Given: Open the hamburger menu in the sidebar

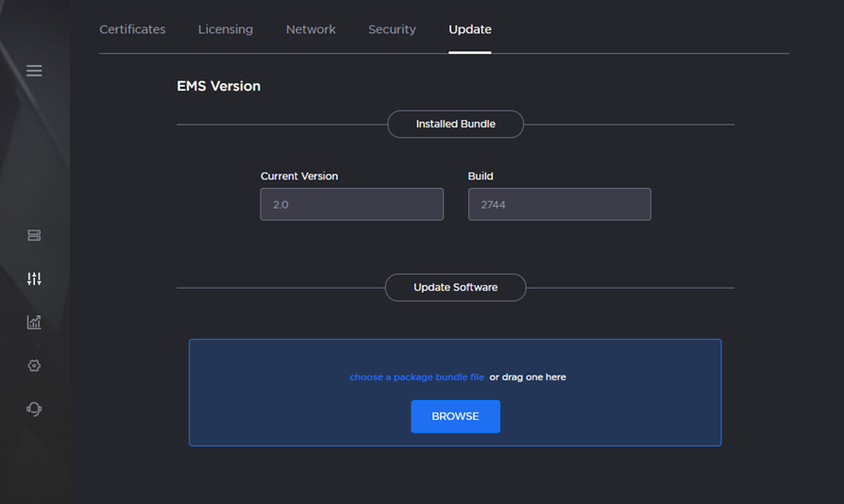Looking at the screenshot, I should (34, 71).
